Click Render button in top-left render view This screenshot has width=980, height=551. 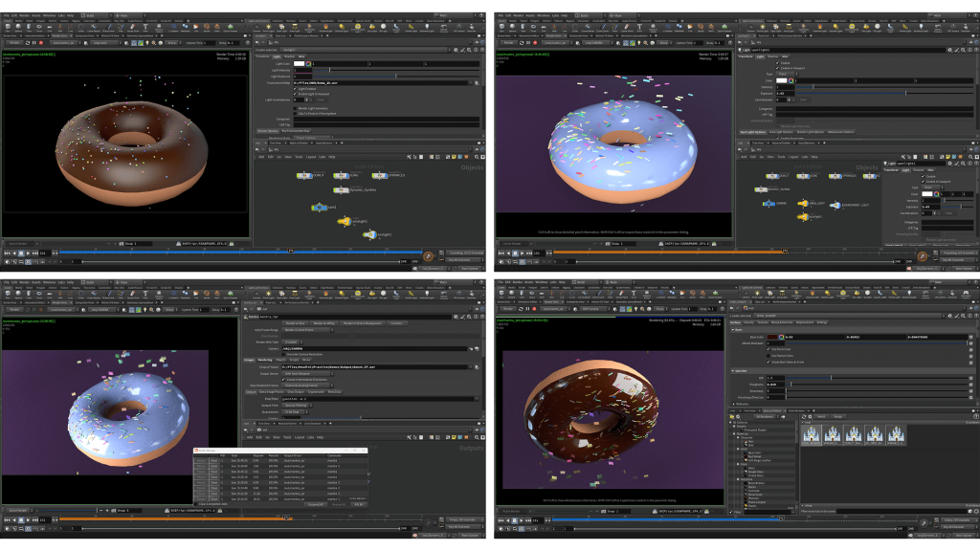[x=13, y=43]
